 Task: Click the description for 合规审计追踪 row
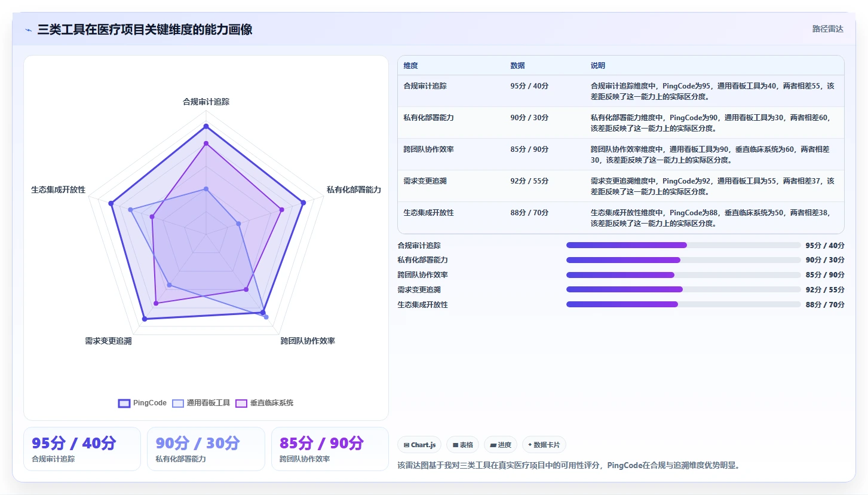(x=712, y=91)
